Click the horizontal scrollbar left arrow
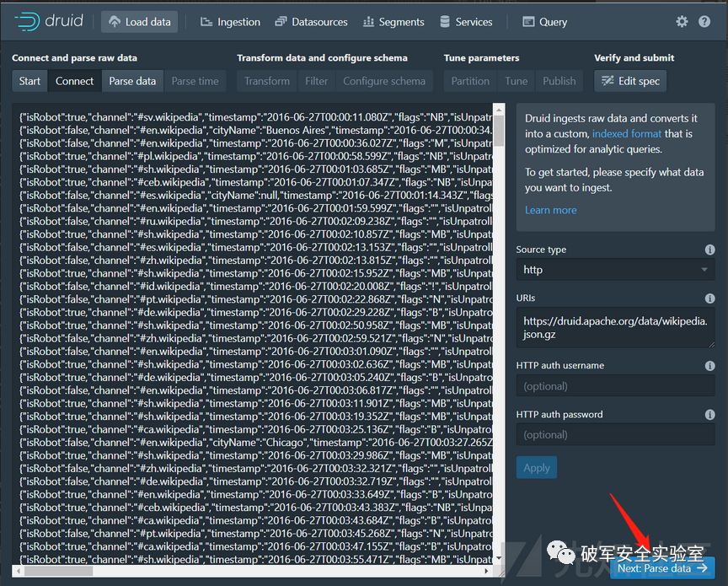Screen dimensions: 728x586 point(18,571)
